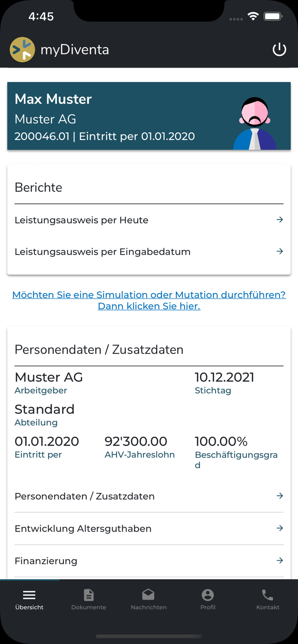Tap the battery indicator in status bar
The height and width of the screenshot is (644, 298).
[x=273, y=15]
